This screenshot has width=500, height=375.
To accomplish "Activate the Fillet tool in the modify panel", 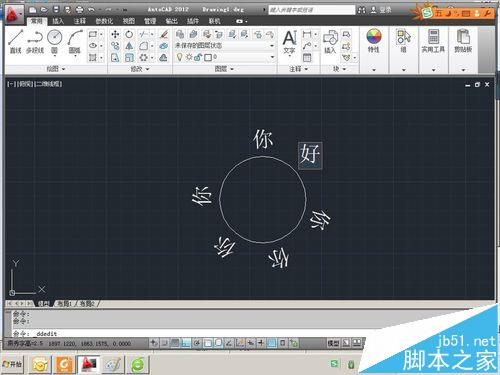I will coord(144,46).
